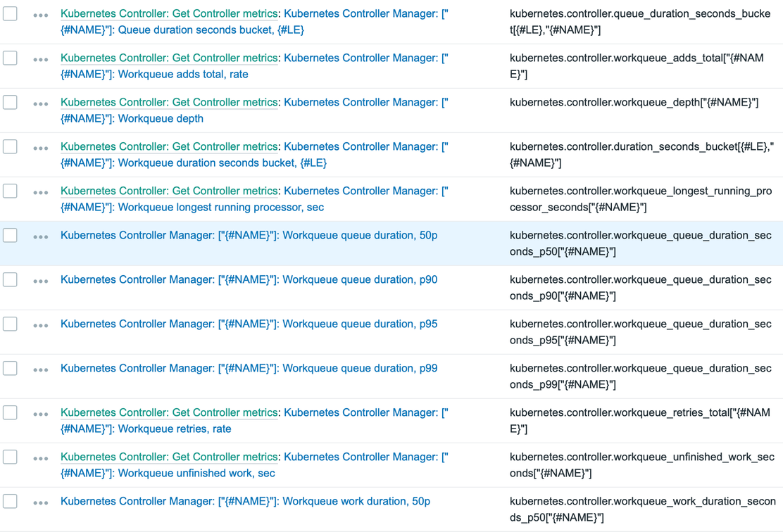783x532 pixels.
Task: Select key workqueue_unfinished_work_seconds text
Action: pos(642,464)
